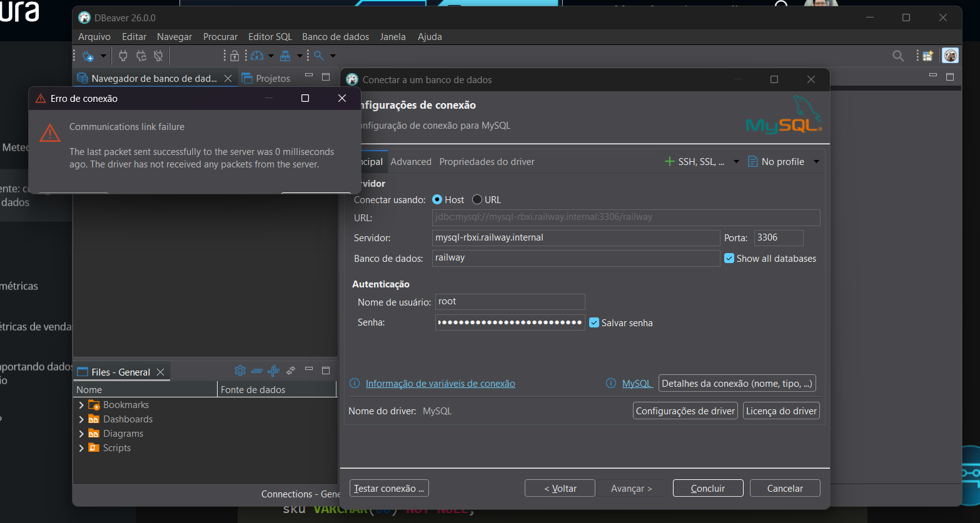Viewport: 980px width, 523px height.
Task: Open the dashboard gauge icon
Action: coord(257,56)
